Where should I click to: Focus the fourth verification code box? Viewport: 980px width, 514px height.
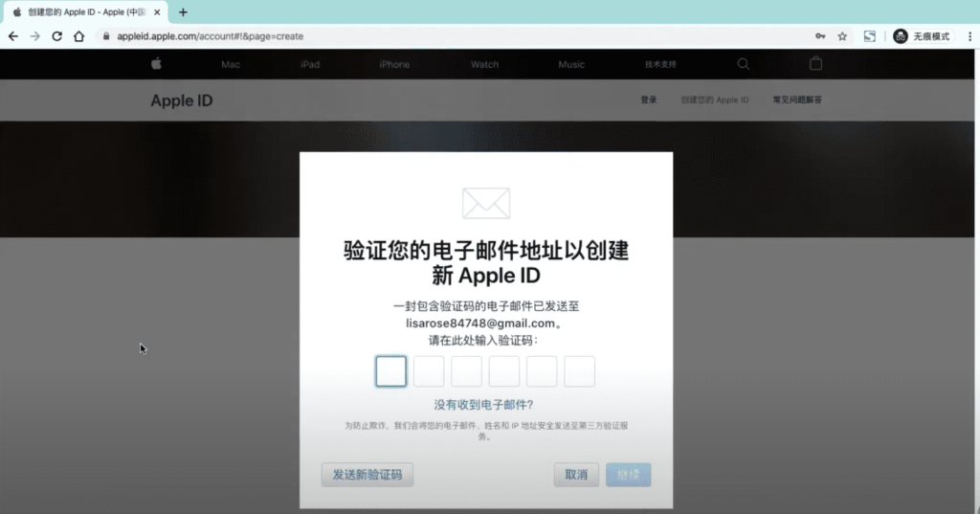[x=504, y=371]
